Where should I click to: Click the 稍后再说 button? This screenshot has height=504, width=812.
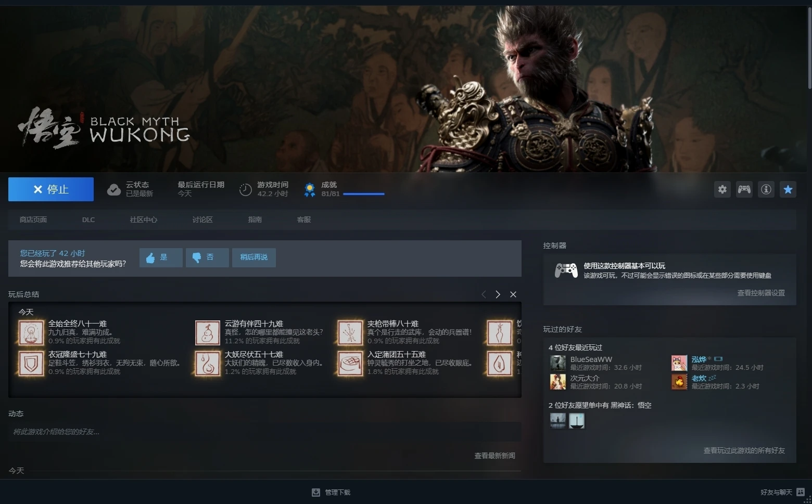254,257
